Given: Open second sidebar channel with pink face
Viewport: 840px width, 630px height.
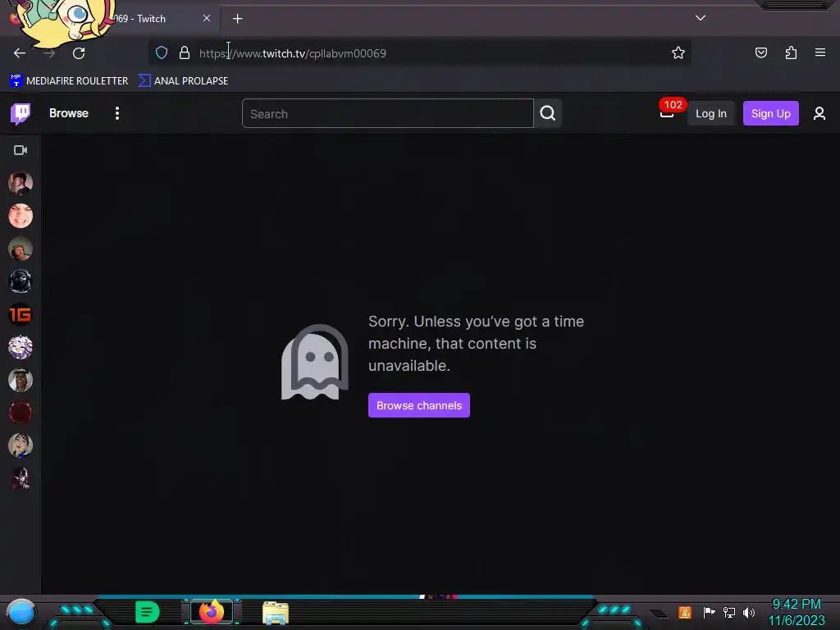Looking at the screenshot, I should click(x=21, y=216).
